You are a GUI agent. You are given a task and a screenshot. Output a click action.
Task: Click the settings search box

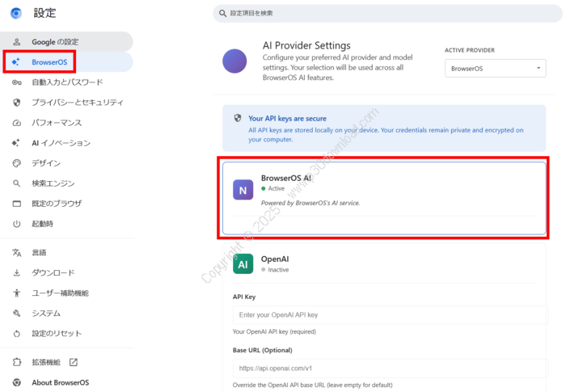tap(387, 14)
